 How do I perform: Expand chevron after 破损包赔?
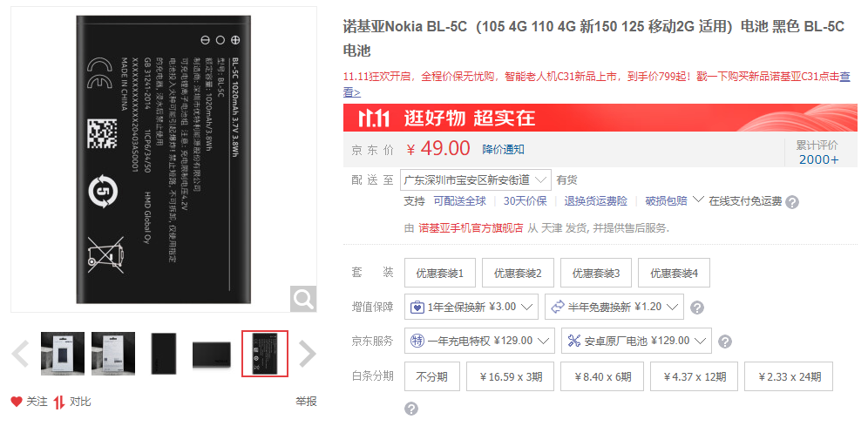pos(698,200)
